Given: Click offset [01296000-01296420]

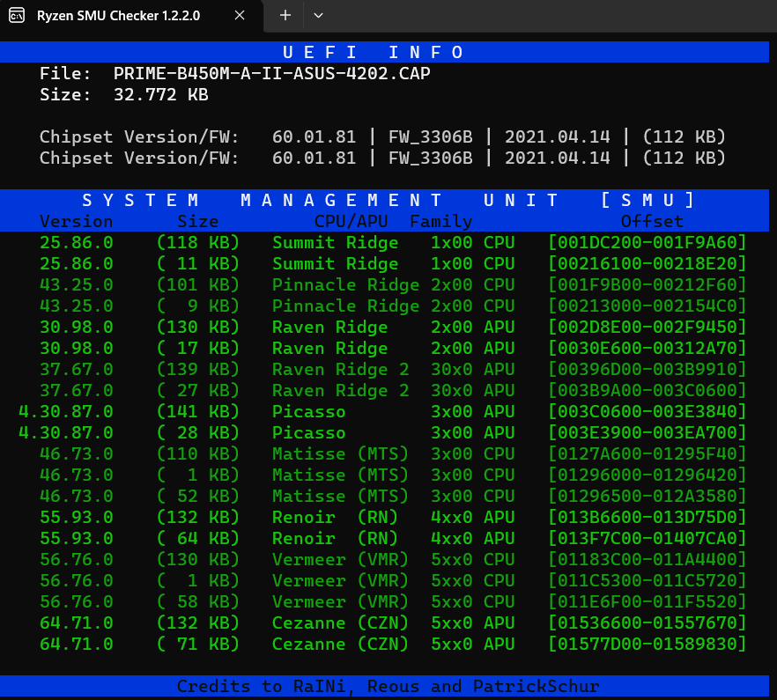Looking at the screenshot, I should point(647,475).
